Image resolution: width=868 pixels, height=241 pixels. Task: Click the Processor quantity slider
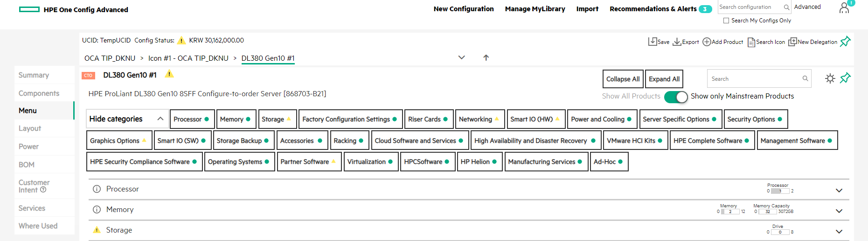point(780,191)
